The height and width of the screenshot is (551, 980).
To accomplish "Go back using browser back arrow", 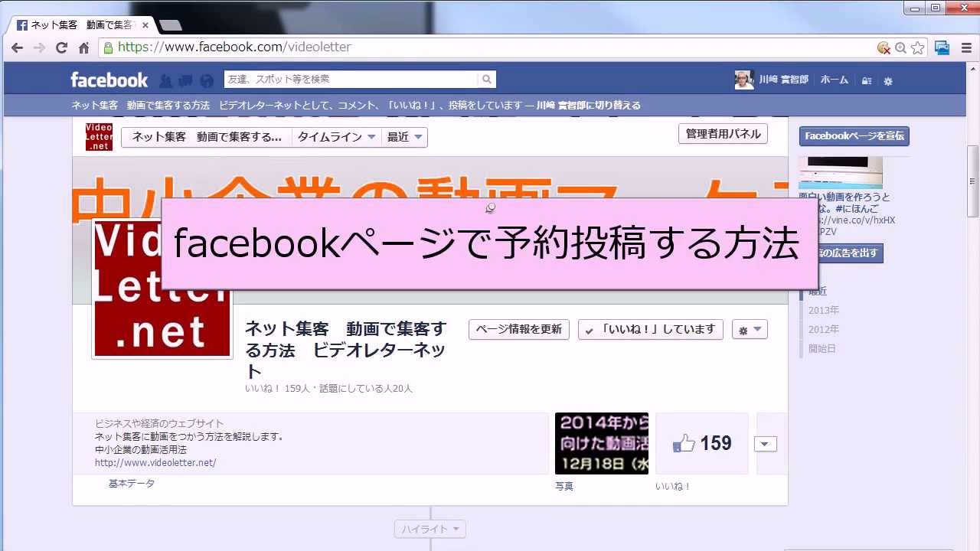I will (17, 47).
